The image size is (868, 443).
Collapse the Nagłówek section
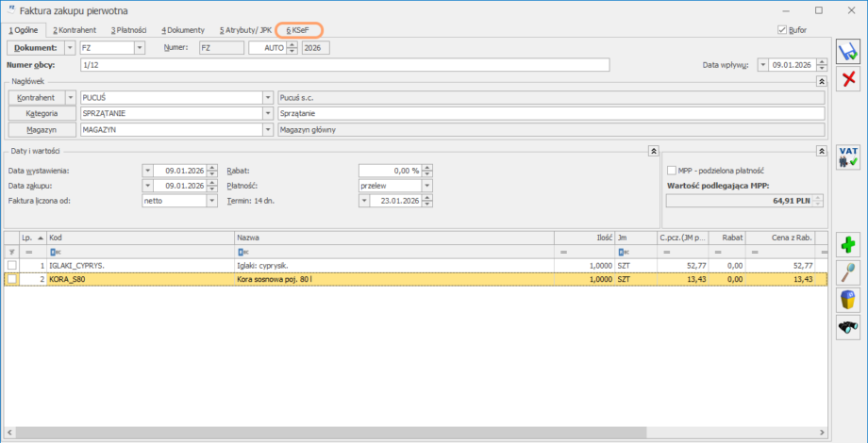coord(820,82)
